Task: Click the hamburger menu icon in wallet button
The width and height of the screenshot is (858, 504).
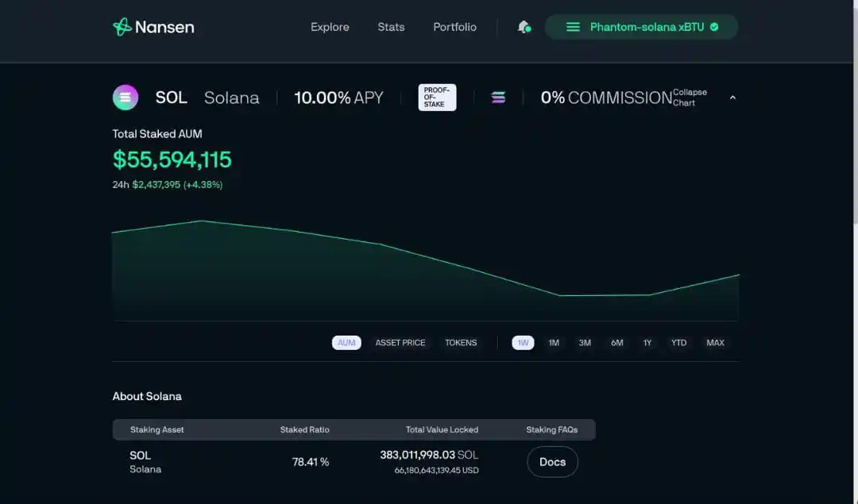Action: tap(573, 27)
